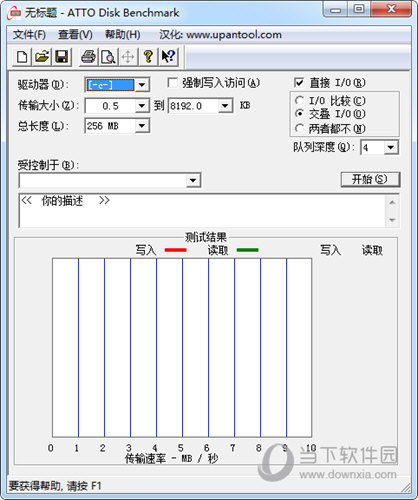Open the 8192.0 transfer size end dropdown
The width and height of the screenshot is (418, 500).
pyautogui.click(x=225, y=106)
